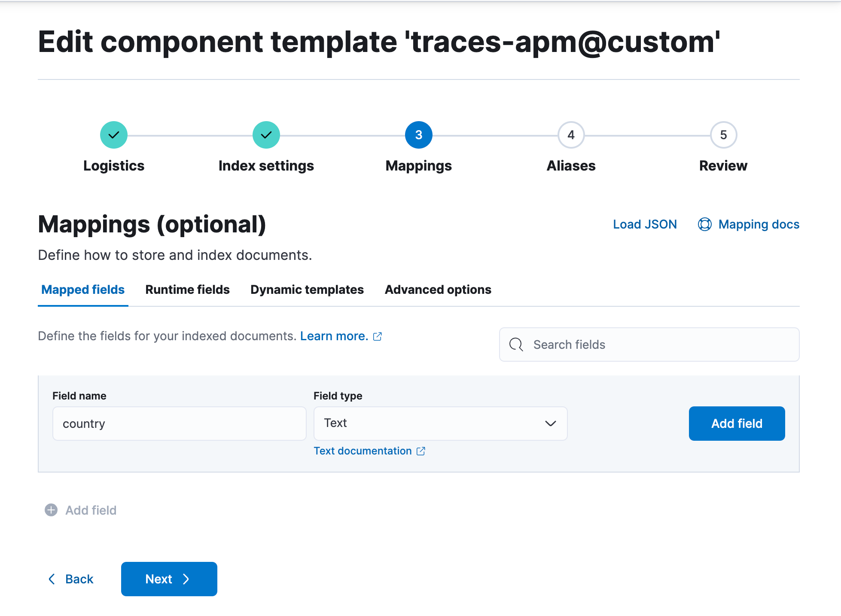Viewport: 841px width, 616px height.
Task: Open the Dynamic templates tab
Action: coord(307,290)
